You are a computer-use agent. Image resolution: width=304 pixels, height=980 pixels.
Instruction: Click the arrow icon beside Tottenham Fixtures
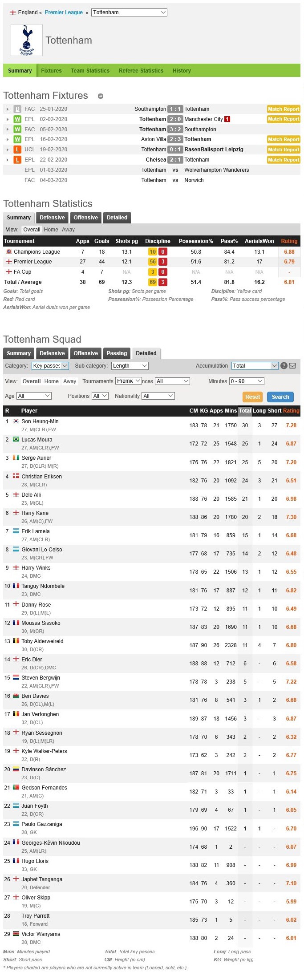[101, 96]
